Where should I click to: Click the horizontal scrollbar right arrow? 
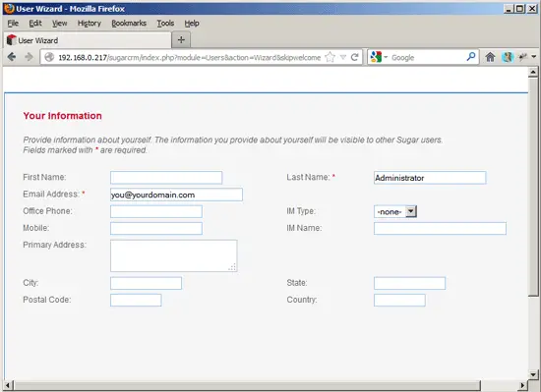523,385
